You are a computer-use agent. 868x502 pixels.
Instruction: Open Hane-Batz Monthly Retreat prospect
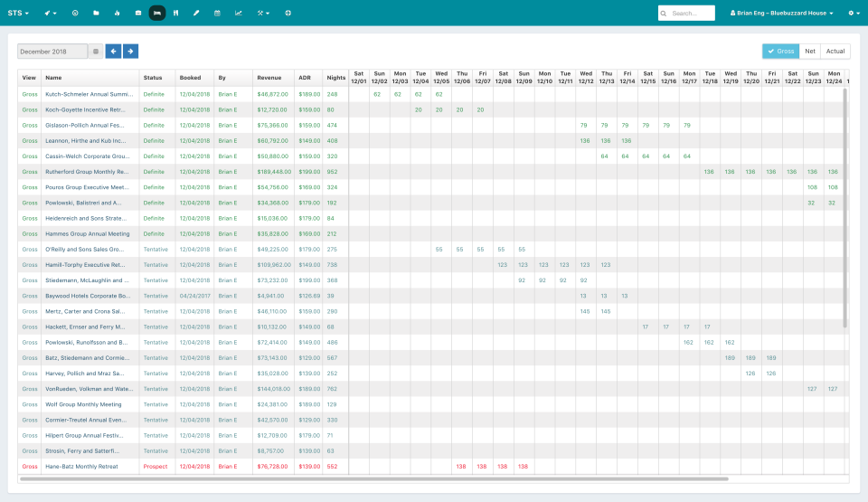pyautogui.click(x=81, y=467)
